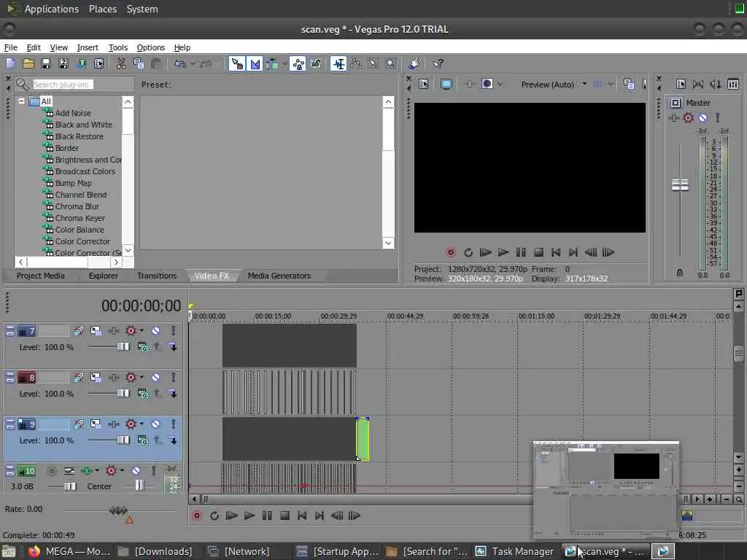Mute video track 8
Viewport: 747px width, 560px height.
(x=156, y=377)
